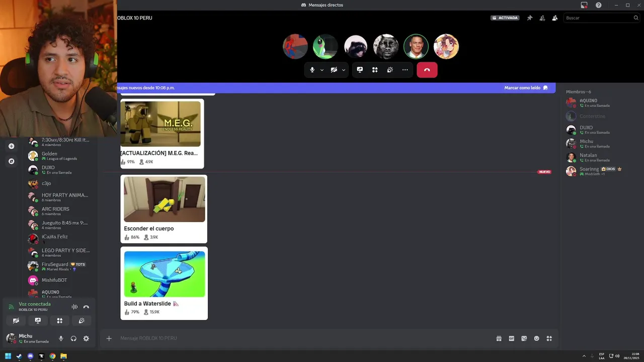Click add a server plus icon

pyautogui.click(x=11, y=146)
